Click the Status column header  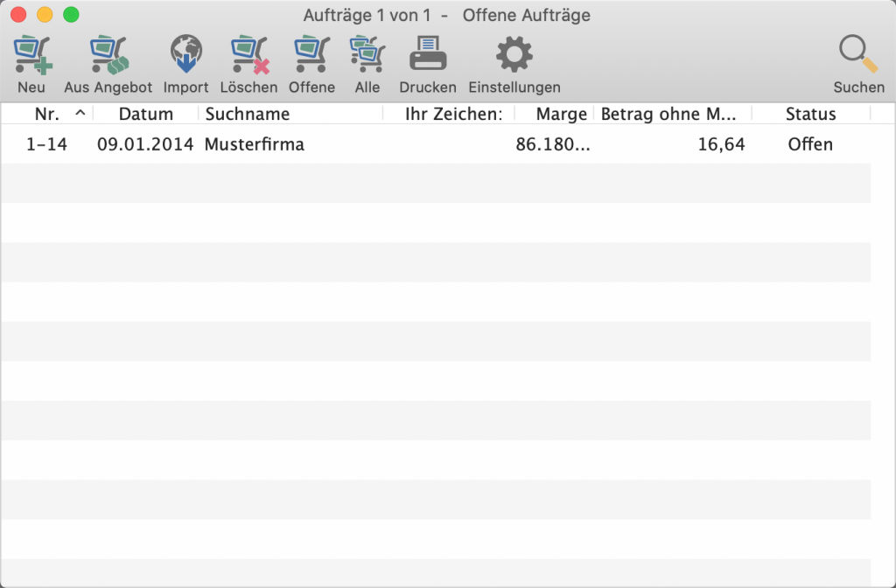click(x=810, y=114)
